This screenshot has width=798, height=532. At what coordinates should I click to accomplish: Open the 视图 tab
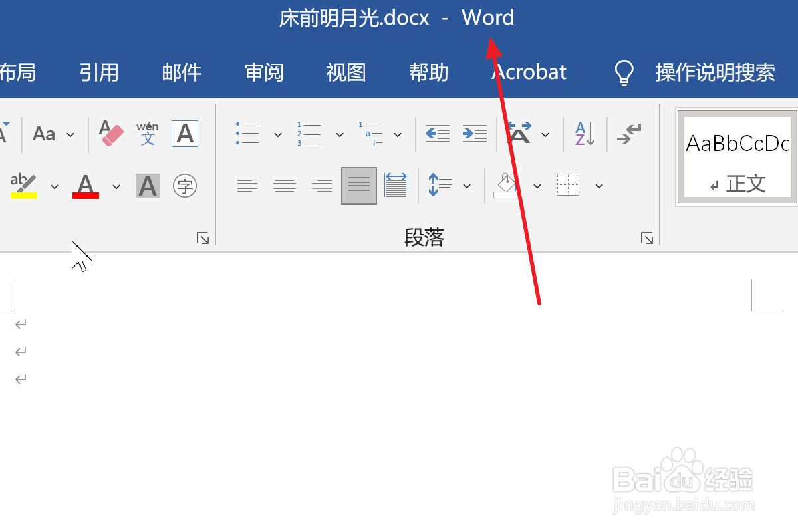346,72
